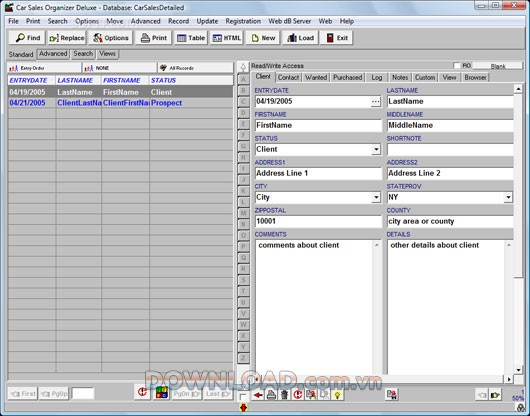Click the printer icon in bottom toolbar
The image size is (530, 416).
pyautogui.click(x=271, y=394)
